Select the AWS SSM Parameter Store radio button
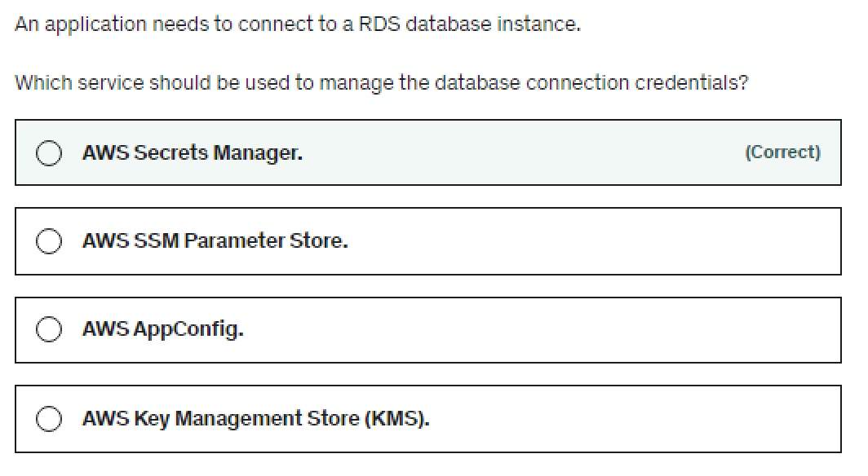868x476 pixels. click(49, 241)
